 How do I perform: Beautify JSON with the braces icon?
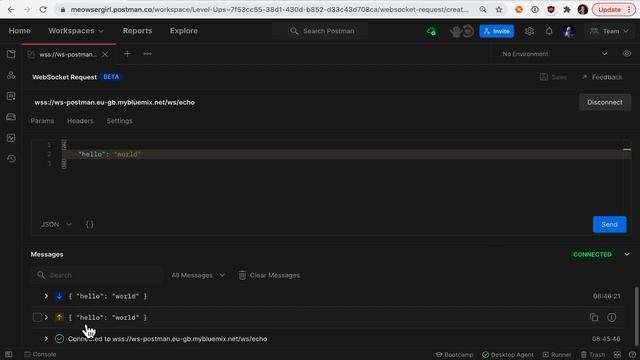pos(90,224)
